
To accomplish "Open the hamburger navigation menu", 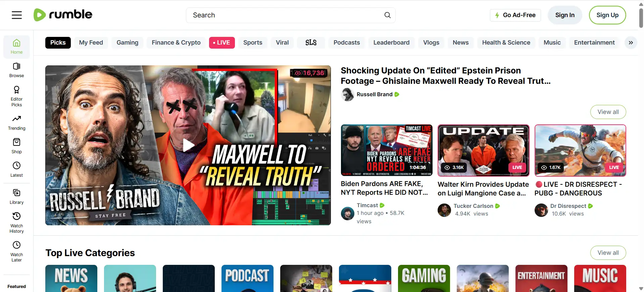I will (17, 15).
